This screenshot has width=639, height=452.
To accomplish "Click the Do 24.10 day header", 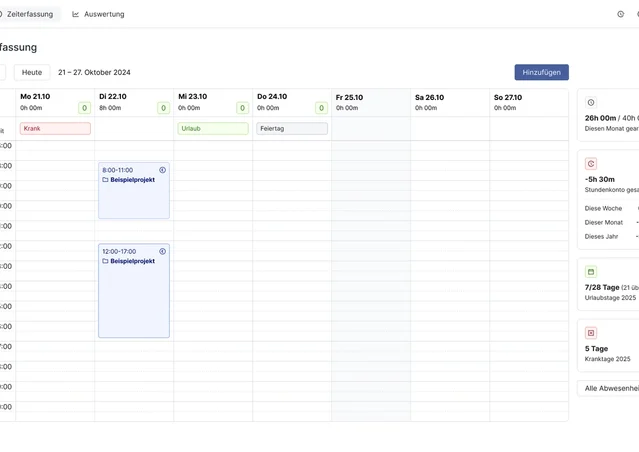I will [x=272, y=97].
